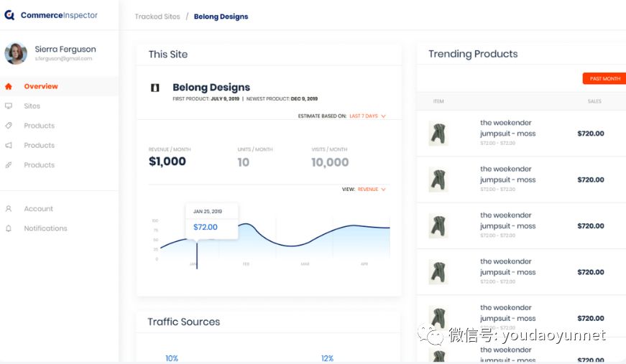Click the Belong Designs breadcrumb
This screenshot has height=364, width=626.
coord(221,17)
